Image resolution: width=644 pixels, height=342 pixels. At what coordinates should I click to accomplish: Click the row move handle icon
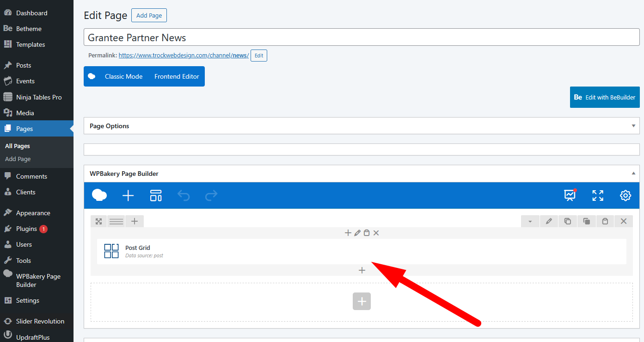98,221
